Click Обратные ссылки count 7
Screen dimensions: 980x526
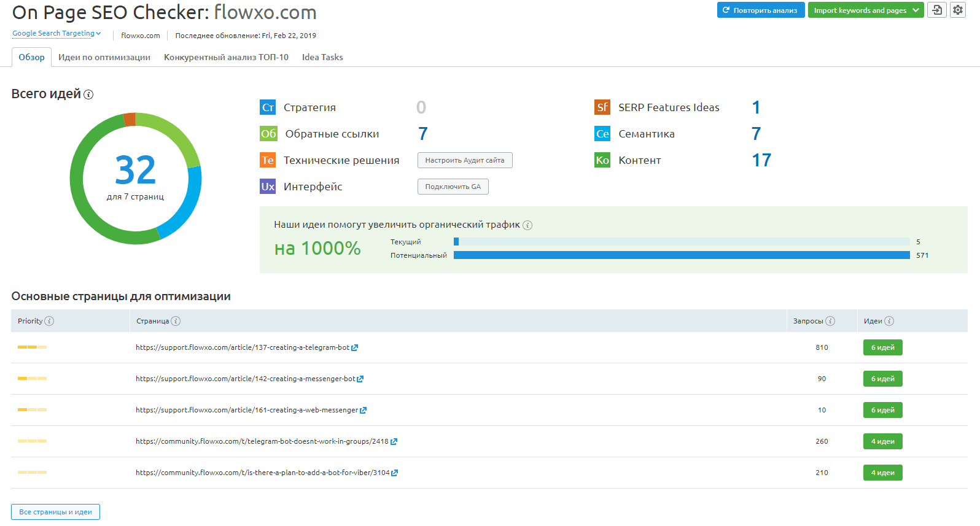coord(423,134)
